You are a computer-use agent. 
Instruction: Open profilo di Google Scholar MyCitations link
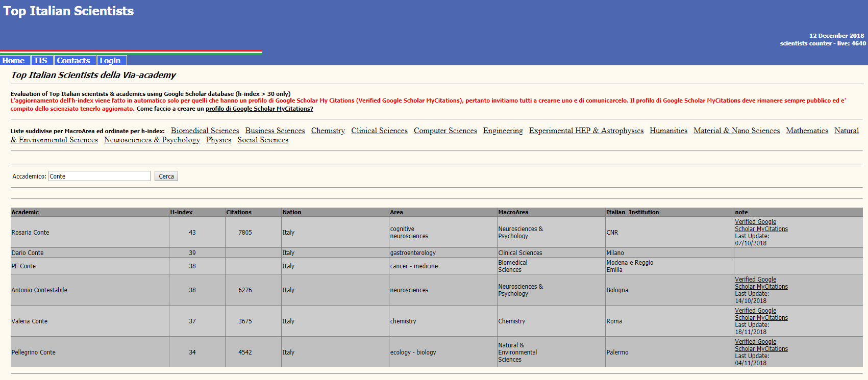click(259, 109)
